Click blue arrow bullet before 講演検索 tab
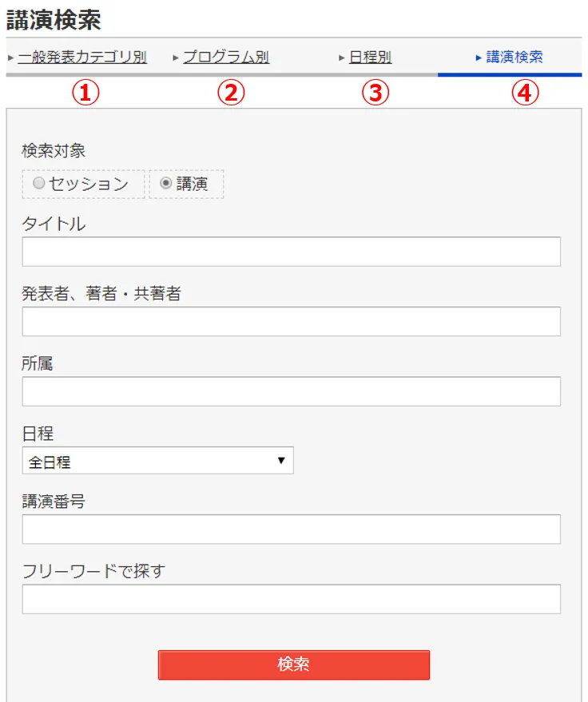 pos(478,58)
